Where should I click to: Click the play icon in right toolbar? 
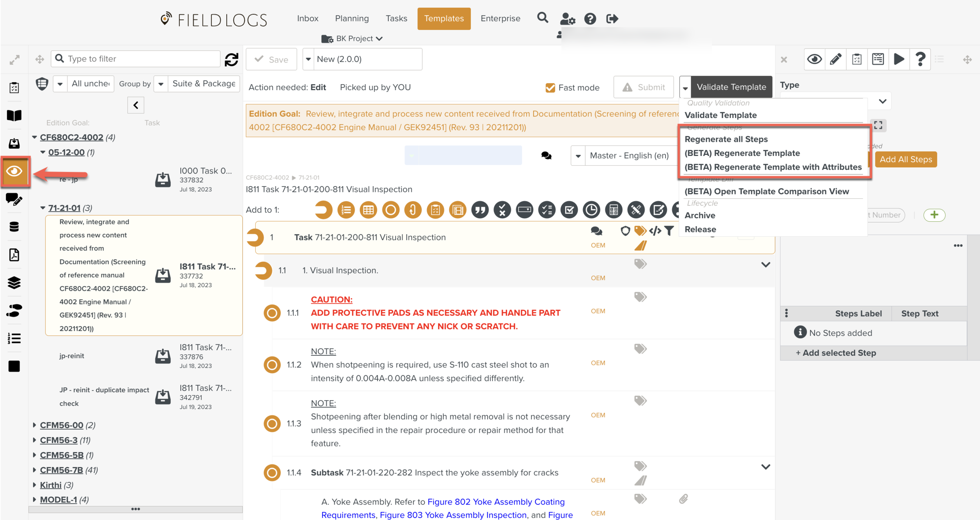coord(899,59)
